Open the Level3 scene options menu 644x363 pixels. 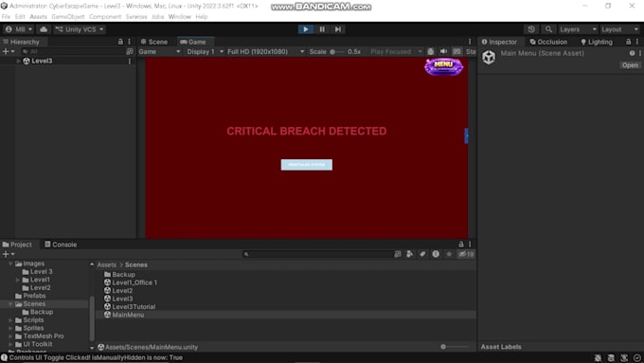tap(130, 61)
